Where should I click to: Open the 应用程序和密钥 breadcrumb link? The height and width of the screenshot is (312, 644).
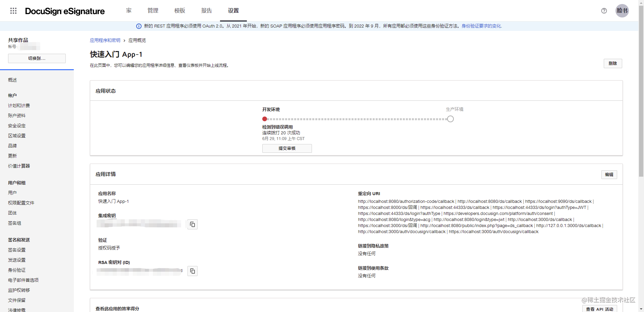(x=105, y=40)
